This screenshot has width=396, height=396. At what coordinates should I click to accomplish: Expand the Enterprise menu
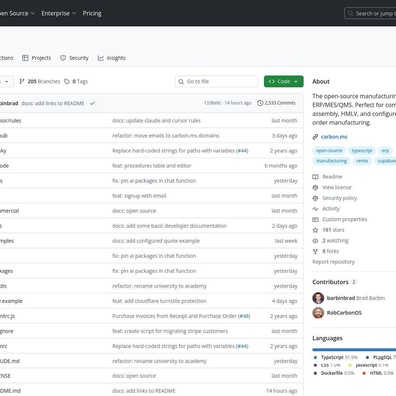tap(59, 13)
